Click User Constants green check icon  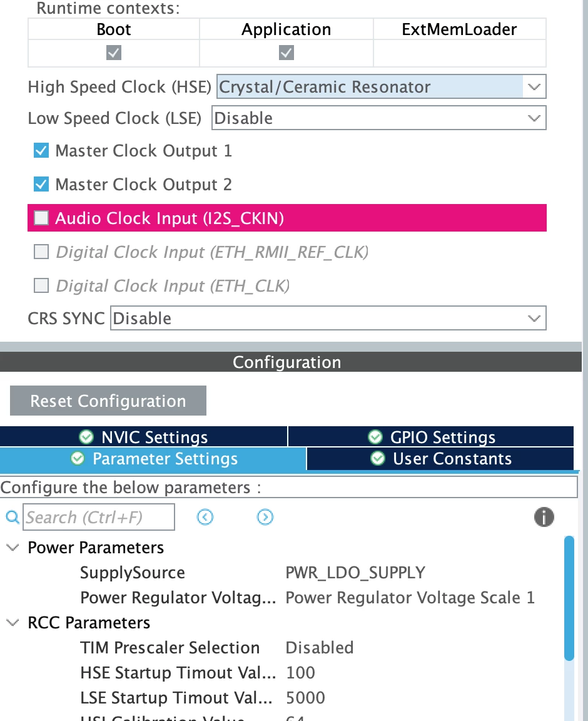point(378,458)
